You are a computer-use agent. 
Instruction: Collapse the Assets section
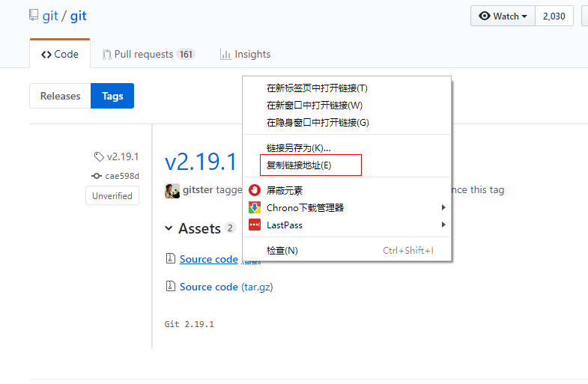click(169, 228)
